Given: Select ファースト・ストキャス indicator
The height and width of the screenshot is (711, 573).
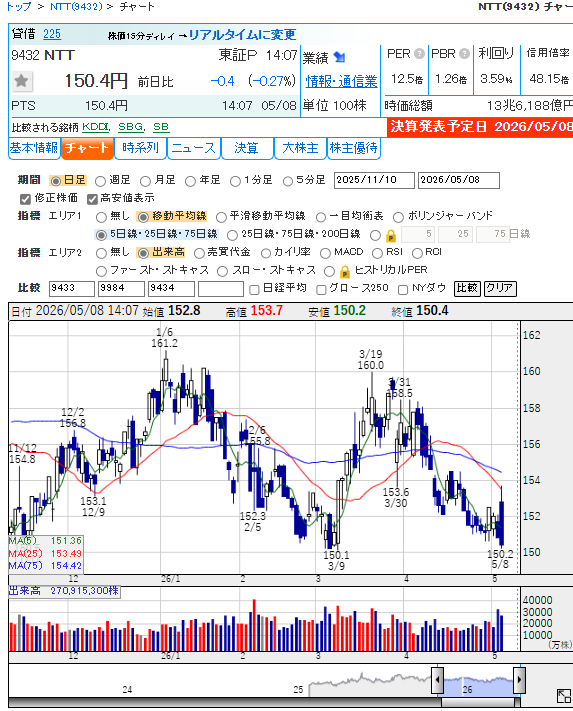Looking at the screenshot, I should (x=101, y=271).
